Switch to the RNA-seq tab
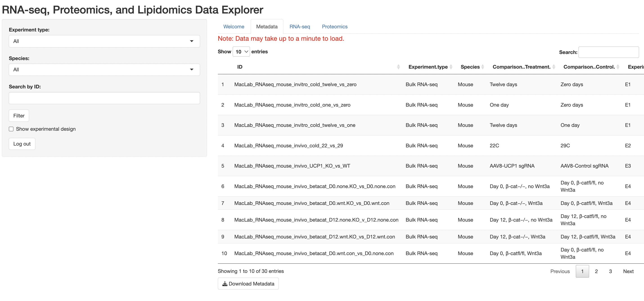The height and width of the screenshot is (301, 644). [x=300, y=27]
